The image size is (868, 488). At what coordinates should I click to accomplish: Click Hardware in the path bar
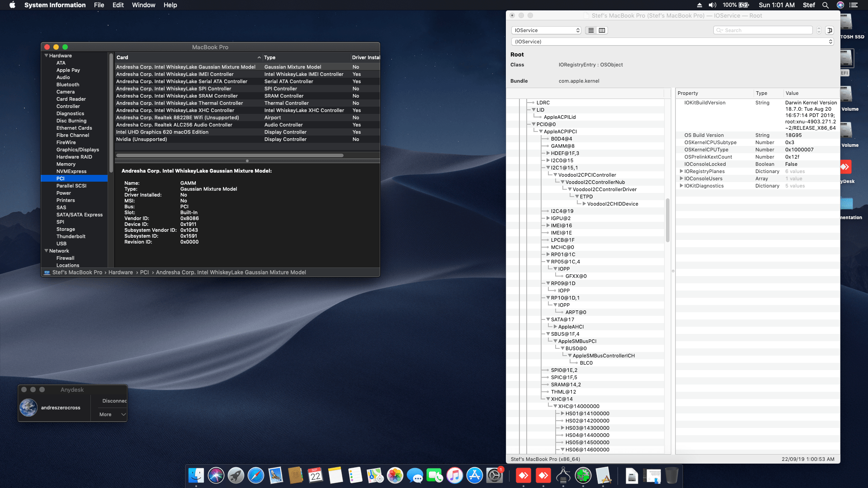click(121, 272)
